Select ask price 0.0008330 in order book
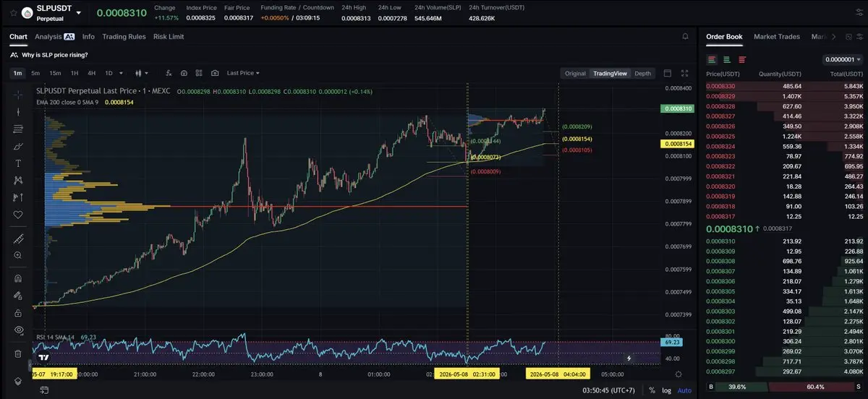 pyautogui.click(x=720, y=86)
